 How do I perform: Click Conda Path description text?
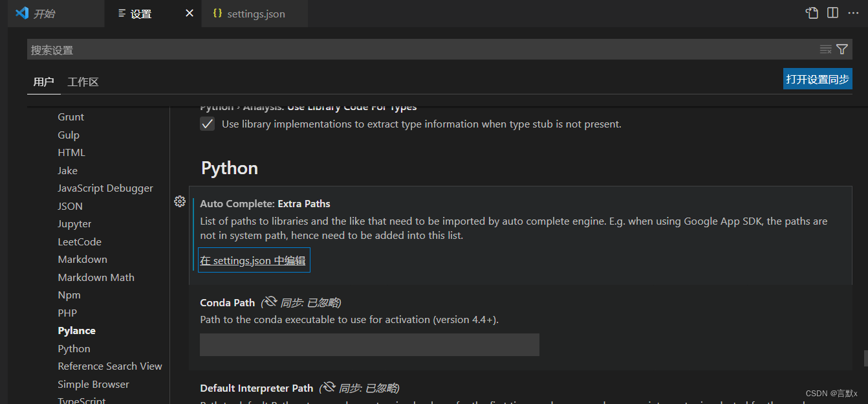(x=349, y=319)
